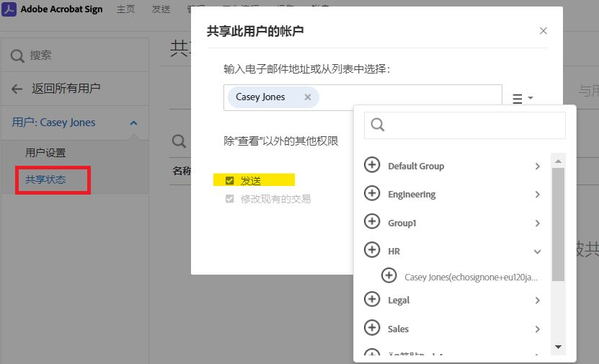Image resolution: width=599 pixels, height=364 pixels.
Task: Collapse the HR group chevron
Action: pos(538,252)
